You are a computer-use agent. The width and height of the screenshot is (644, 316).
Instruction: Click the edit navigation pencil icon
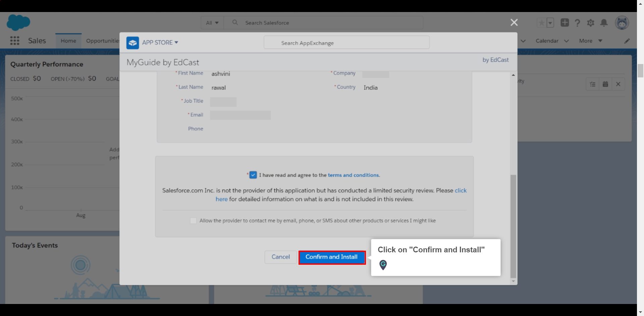point(627,41)
